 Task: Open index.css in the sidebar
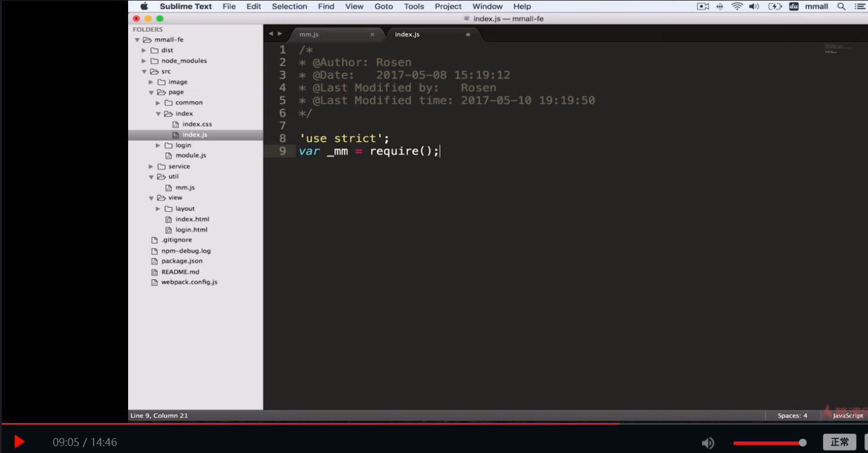pos(197,124)
